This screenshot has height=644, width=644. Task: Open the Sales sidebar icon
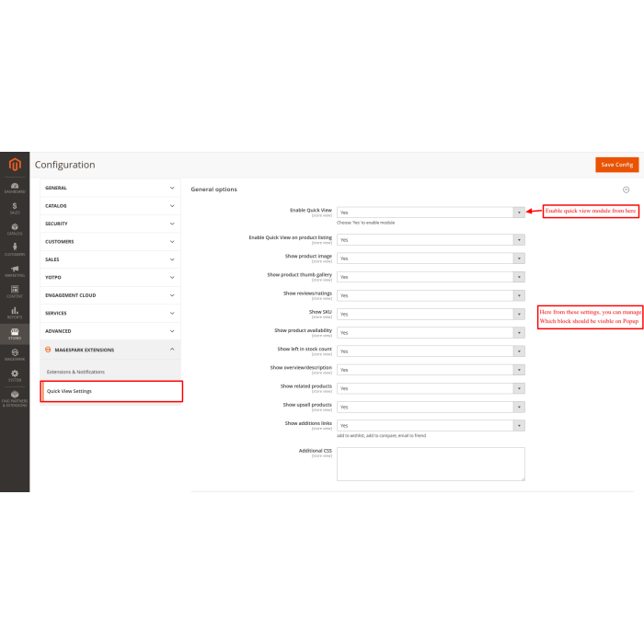pos(15,209)
